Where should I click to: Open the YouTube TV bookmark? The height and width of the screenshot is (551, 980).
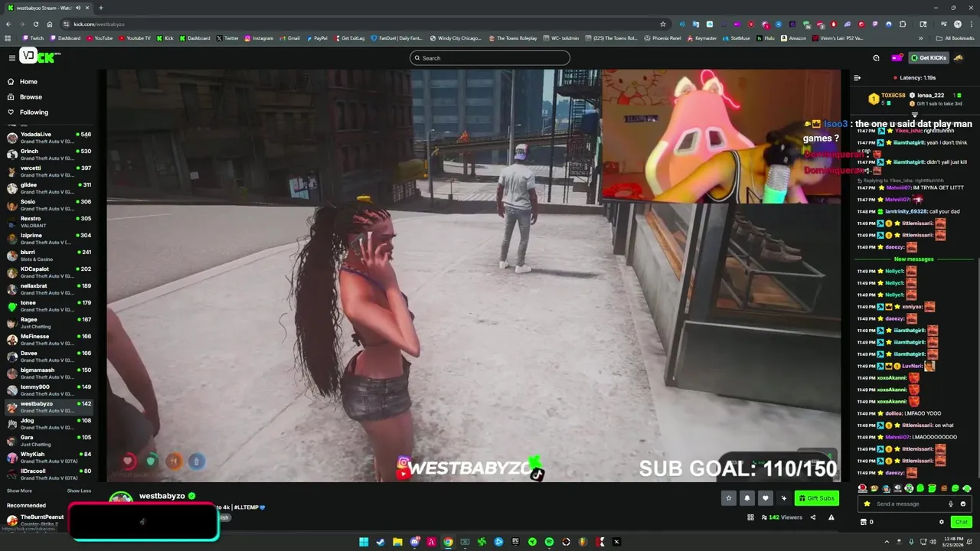pos(135,38)
